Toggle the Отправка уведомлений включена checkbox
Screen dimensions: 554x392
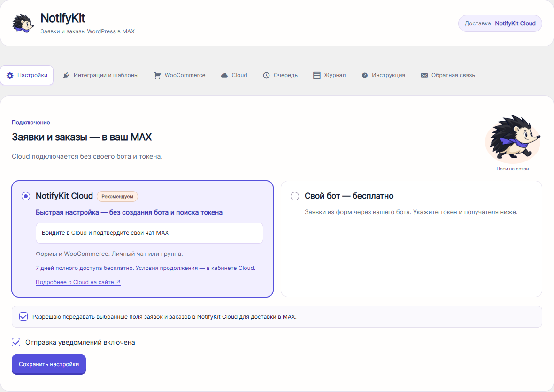click(x=16, y=342)
